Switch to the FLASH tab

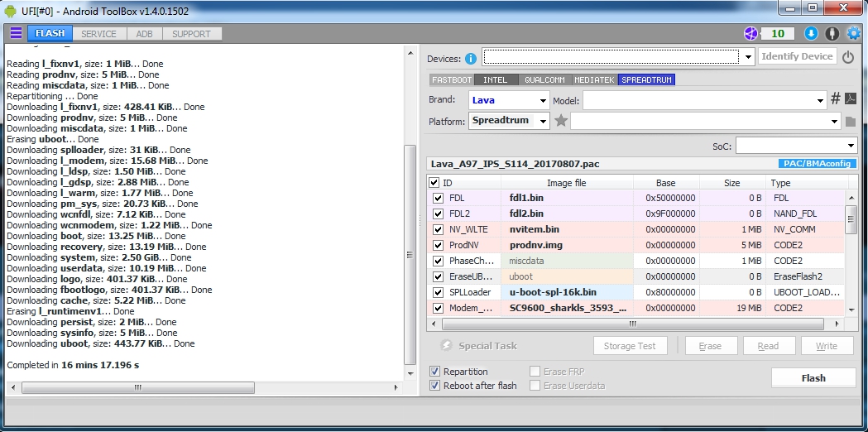click(x=50, y=33)
